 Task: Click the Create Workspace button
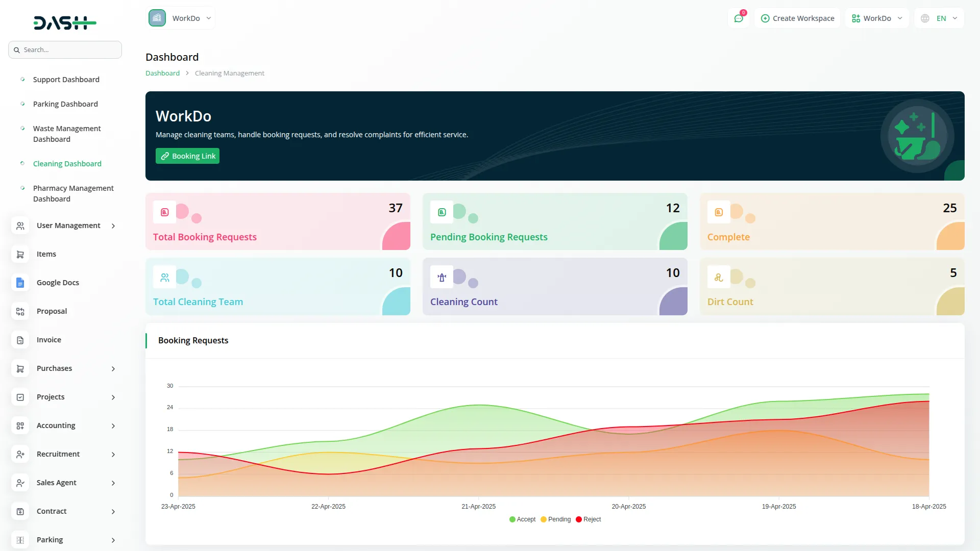pyautogui.click(x=797, y=18)
